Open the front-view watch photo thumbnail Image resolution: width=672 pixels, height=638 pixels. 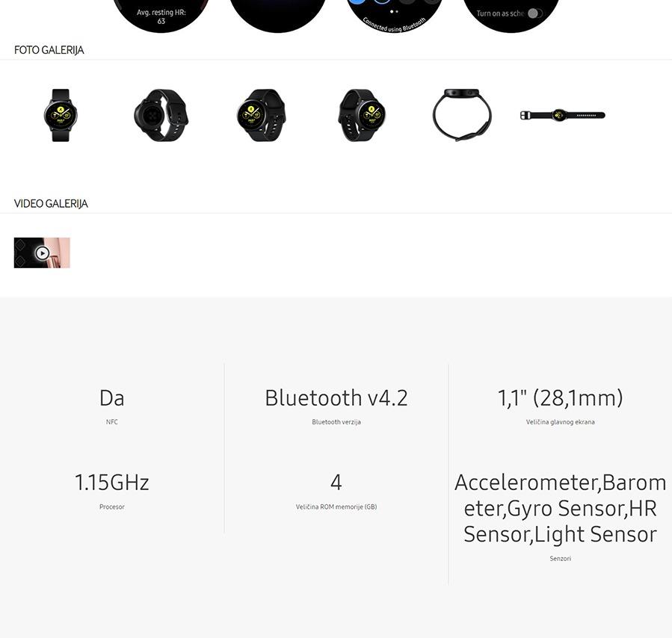point(61,115)
